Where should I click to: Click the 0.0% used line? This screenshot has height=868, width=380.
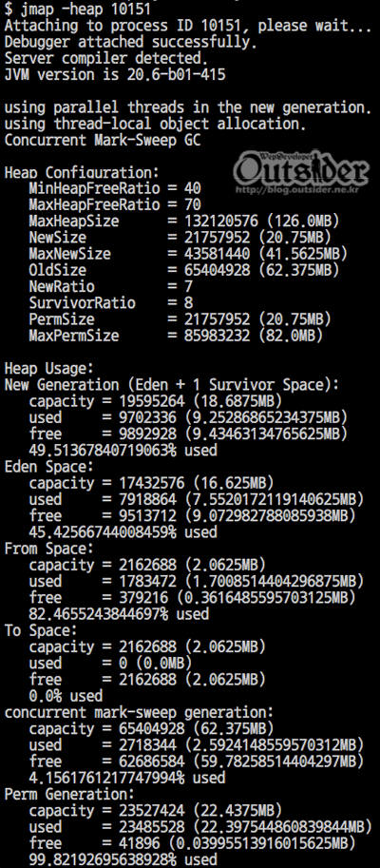(x=66, y=696)
